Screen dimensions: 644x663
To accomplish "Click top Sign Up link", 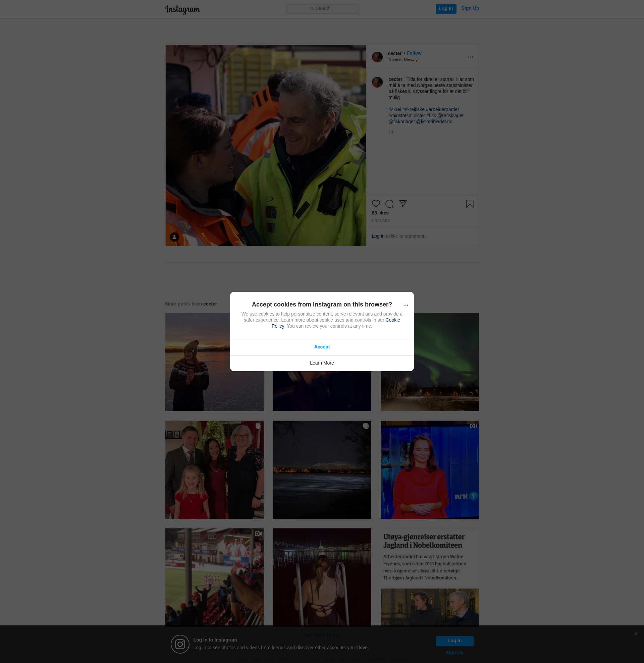I will coord(470,8).
